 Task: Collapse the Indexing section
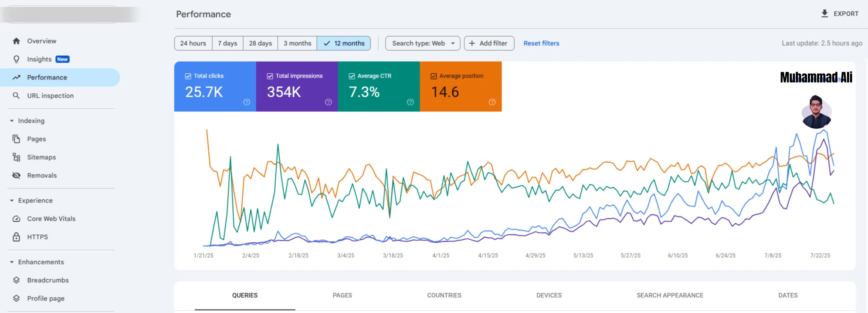click(x=12, y=121)
